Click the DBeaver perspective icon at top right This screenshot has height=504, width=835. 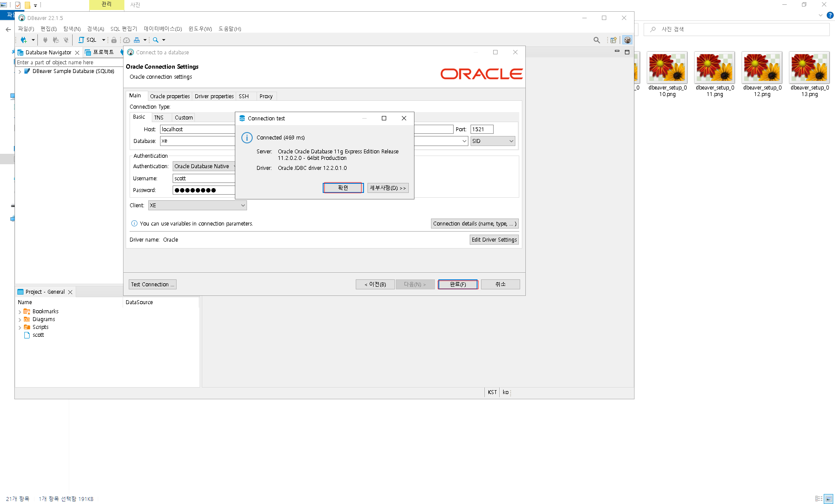pos(627,40)
